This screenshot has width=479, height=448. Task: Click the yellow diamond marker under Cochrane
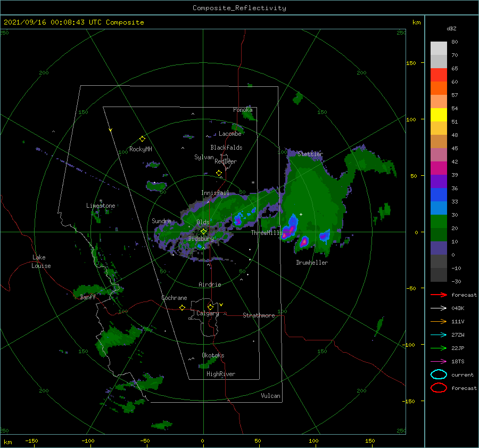coord(182,307)
